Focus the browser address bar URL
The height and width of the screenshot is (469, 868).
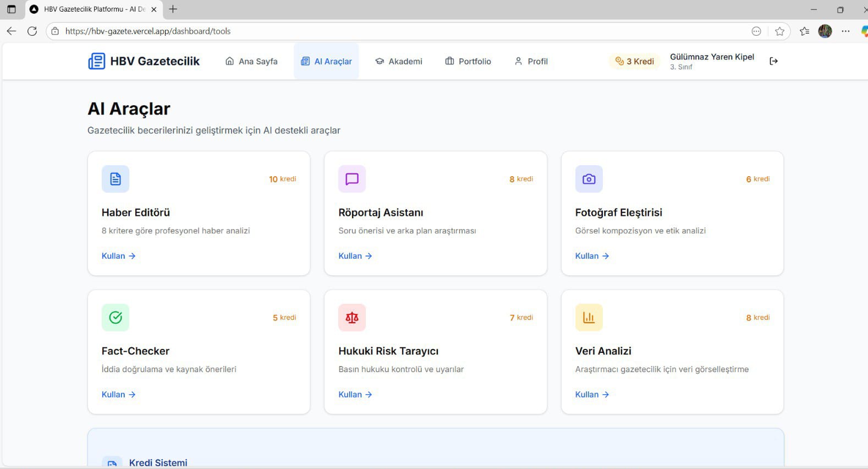(x=385, y=31)
